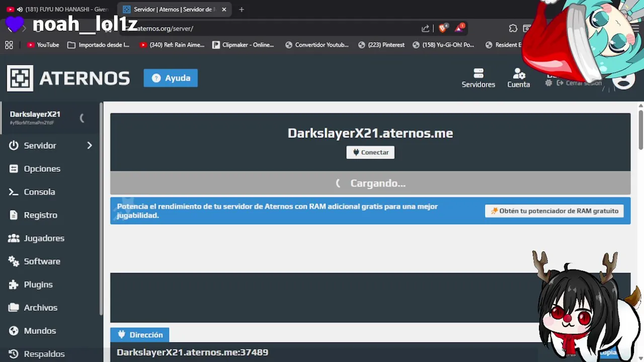The height and width of the screenshot is (362, 644).
Task: Close the Servidor | Aternos tab
Action: tap(224, 9)
